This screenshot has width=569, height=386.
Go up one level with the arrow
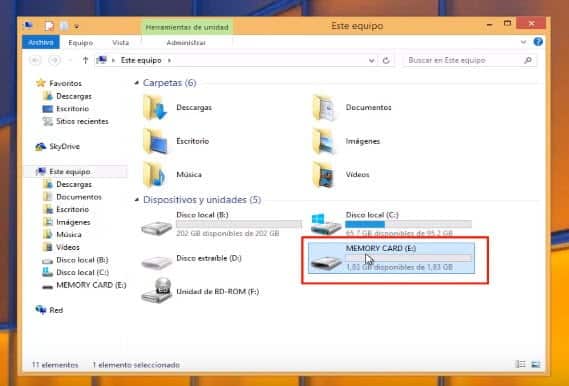click(85, 60)
